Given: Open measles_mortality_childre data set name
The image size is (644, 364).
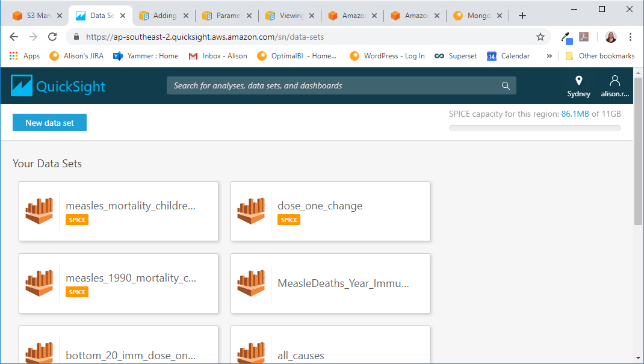Looking at the screenshot, I should click(x=131, y=206).
